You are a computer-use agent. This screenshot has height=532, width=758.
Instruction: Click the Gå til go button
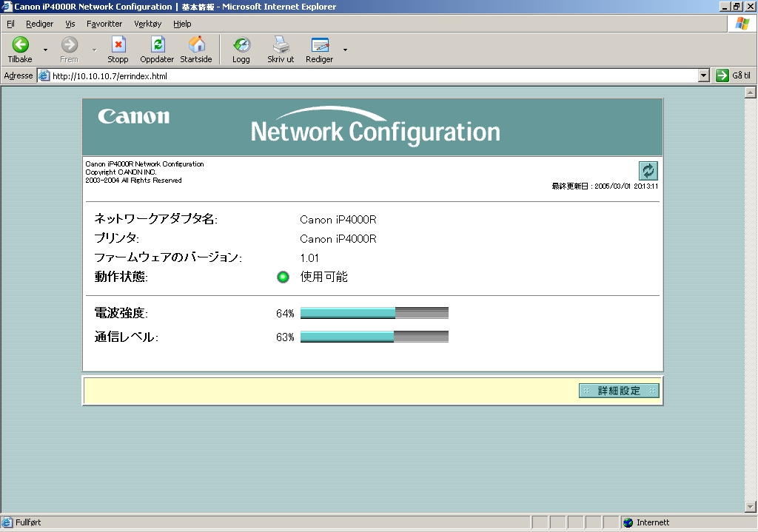(734, 75)
